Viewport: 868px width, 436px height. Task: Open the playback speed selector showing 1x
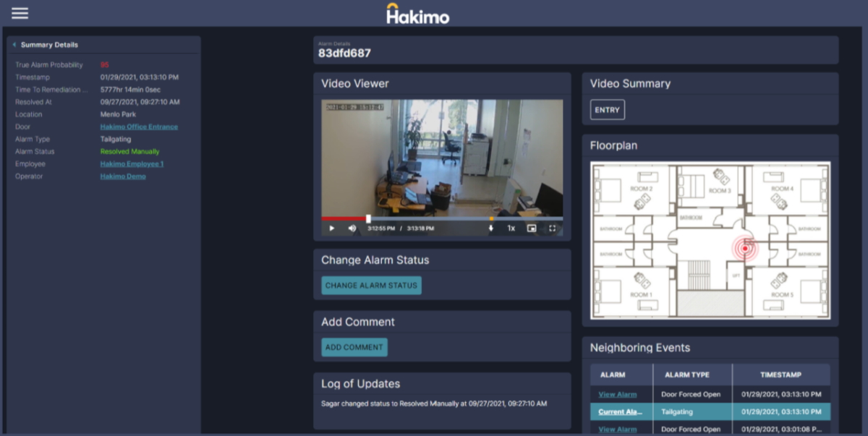point(511,228)
